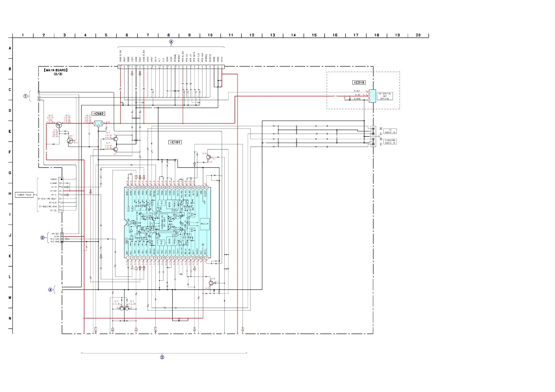Click the TV AUDIO IN label
555x392 pixels.
(390, 131)
